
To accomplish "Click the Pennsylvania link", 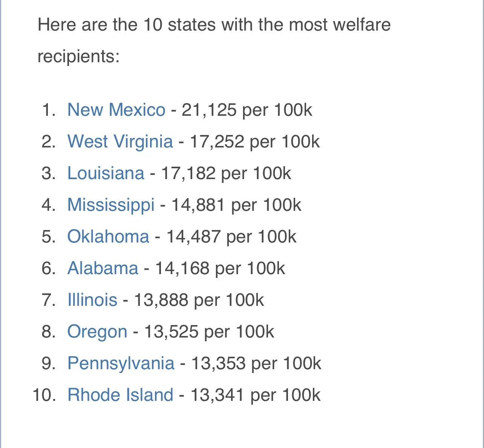I will 121,364.
